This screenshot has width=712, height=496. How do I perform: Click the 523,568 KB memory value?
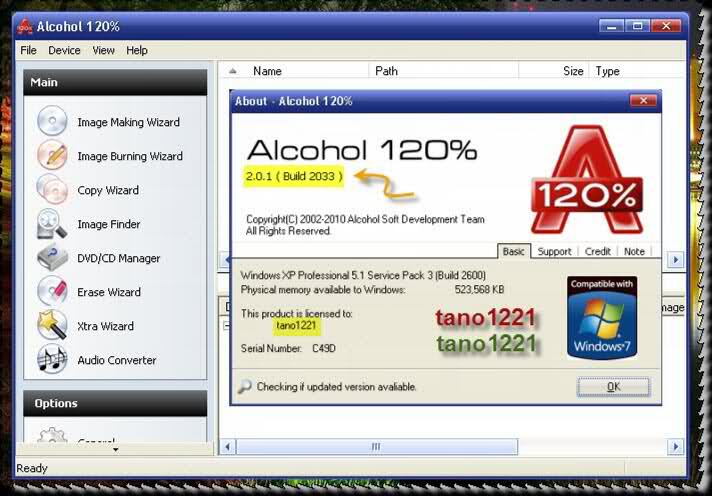click(480, 289)
